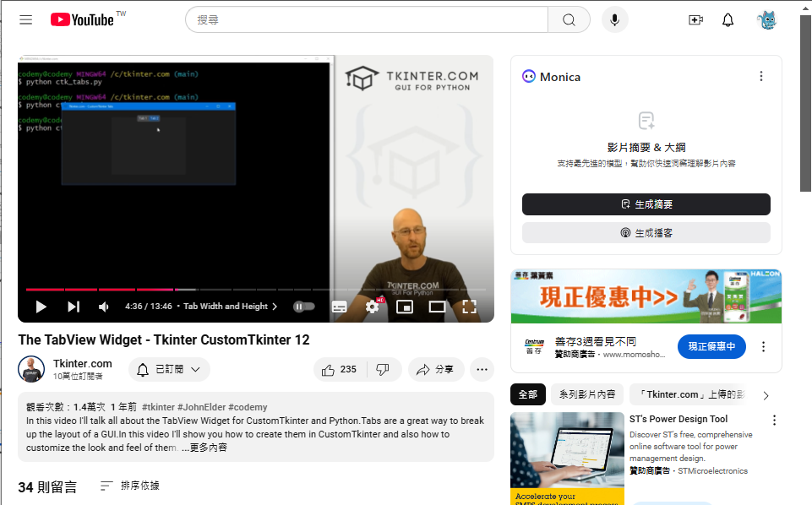Enable theater mode

coord(437,307)
